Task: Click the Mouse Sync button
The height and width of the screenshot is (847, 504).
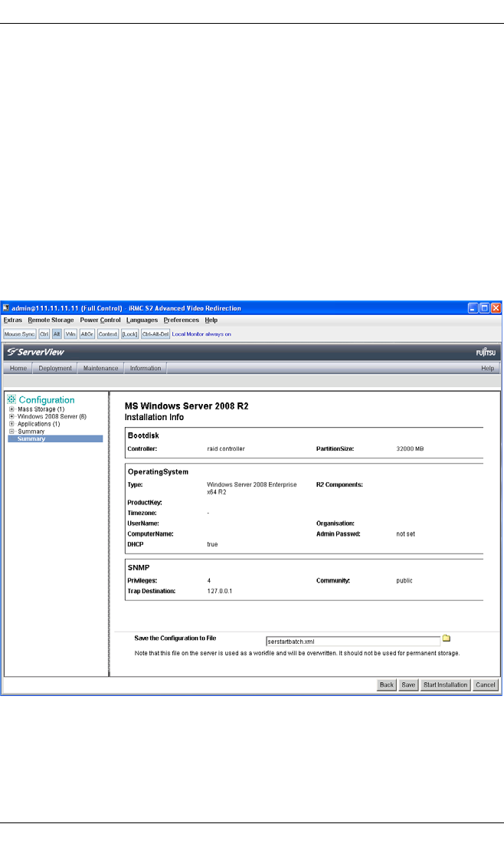Action: tap(19, 334)
